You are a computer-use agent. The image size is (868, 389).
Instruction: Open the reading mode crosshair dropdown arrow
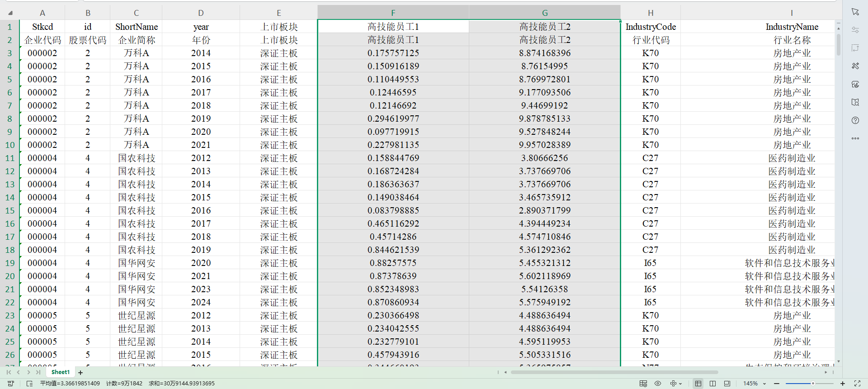(x=680, y=384)
